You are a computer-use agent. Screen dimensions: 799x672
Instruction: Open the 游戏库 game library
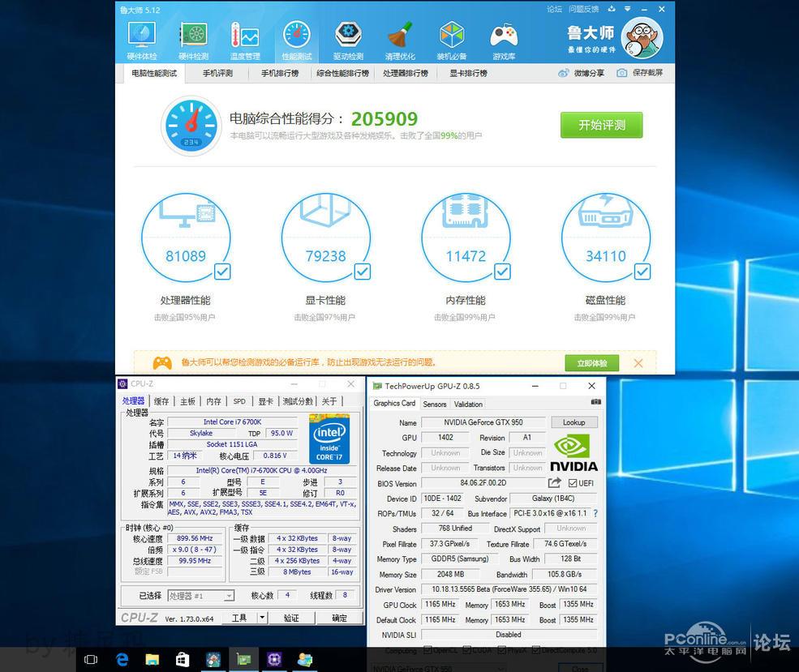(x=504, y=38)
